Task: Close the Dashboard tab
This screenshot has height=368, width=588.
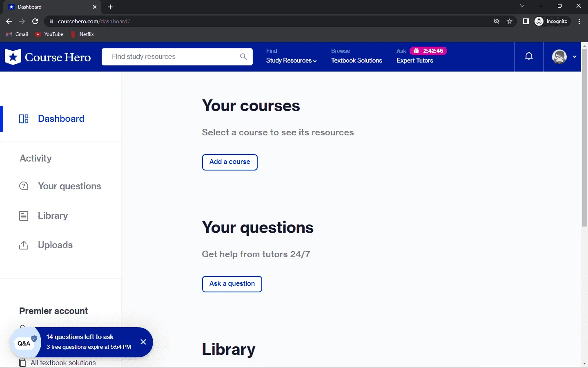Action: [95, 7]
